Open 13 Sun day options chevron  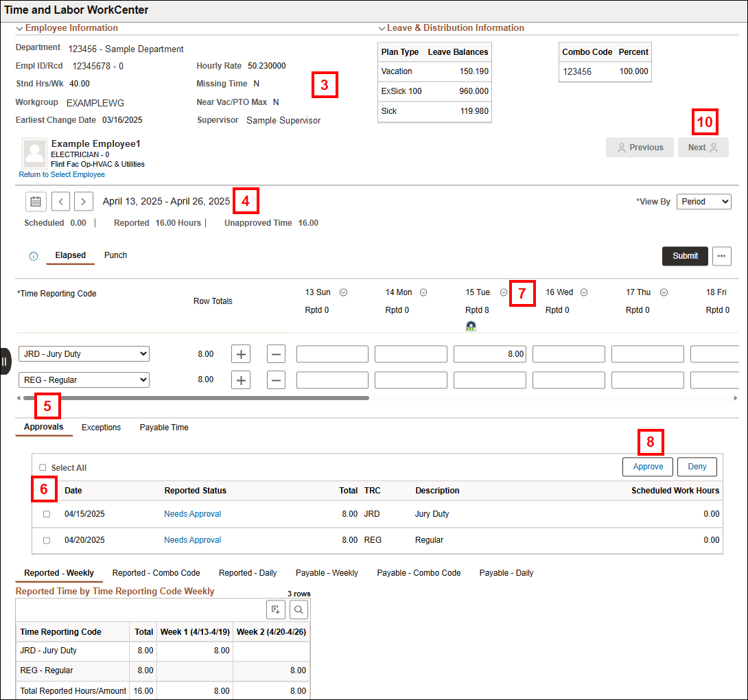(x=344, y=292)
